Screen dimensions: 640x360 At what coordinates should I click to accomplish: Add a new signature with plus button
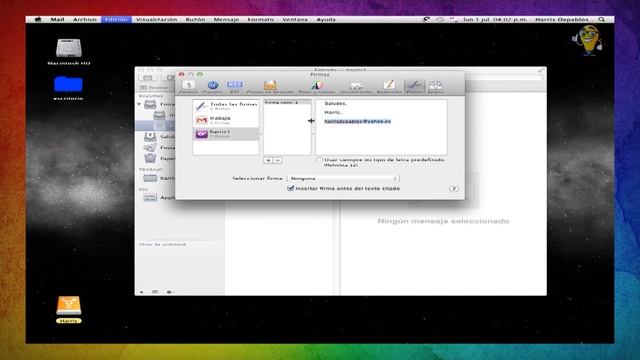pyautogui.click(x=268, y=161)
